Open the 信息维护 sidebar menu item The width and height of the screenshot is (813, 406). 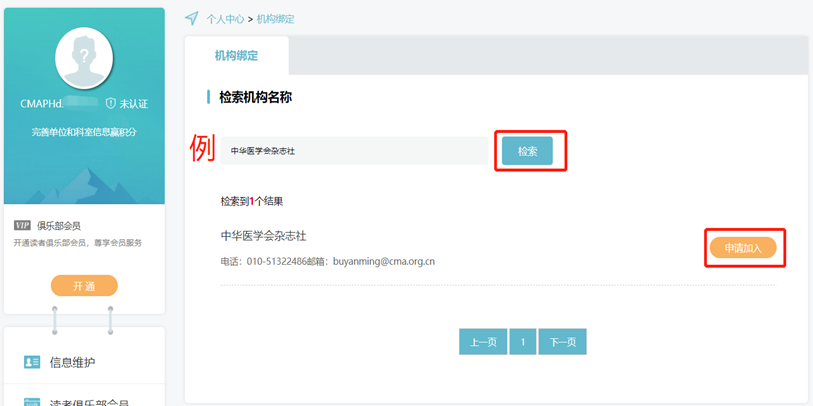(x=72, y=362)
